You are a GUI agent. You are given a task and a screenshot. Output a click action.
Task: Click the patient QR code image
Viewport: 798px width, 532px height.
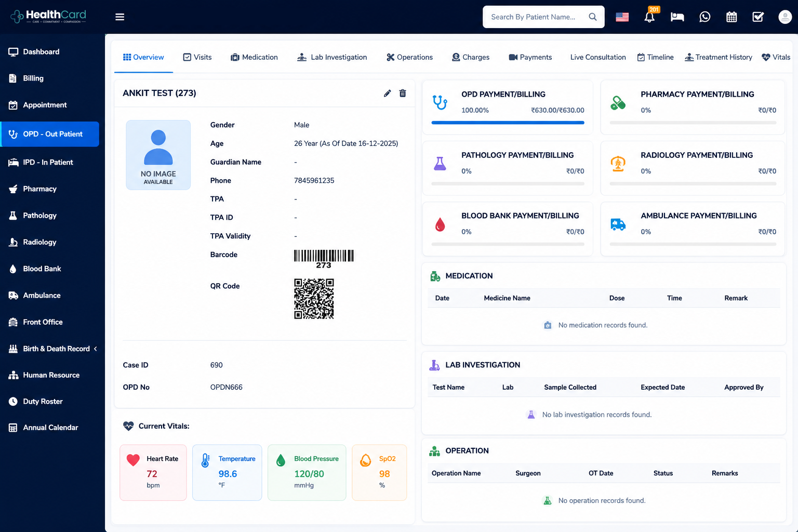point(314,299)
